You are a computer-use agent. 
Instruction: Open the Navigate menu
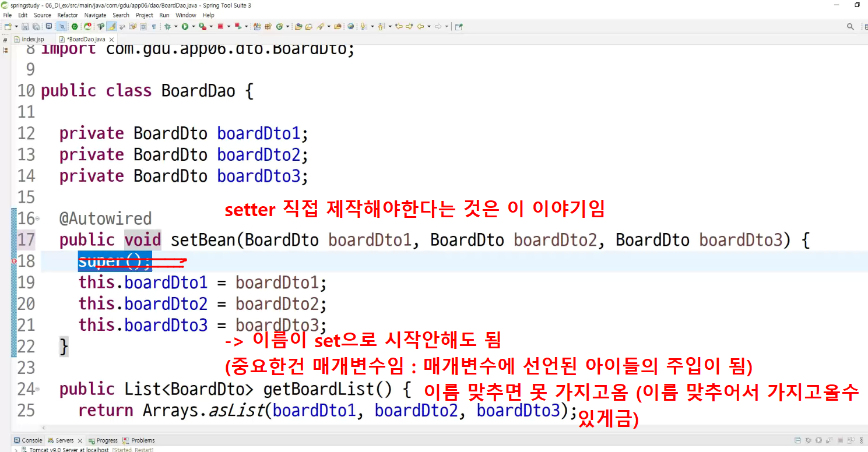tap(95, 15)
